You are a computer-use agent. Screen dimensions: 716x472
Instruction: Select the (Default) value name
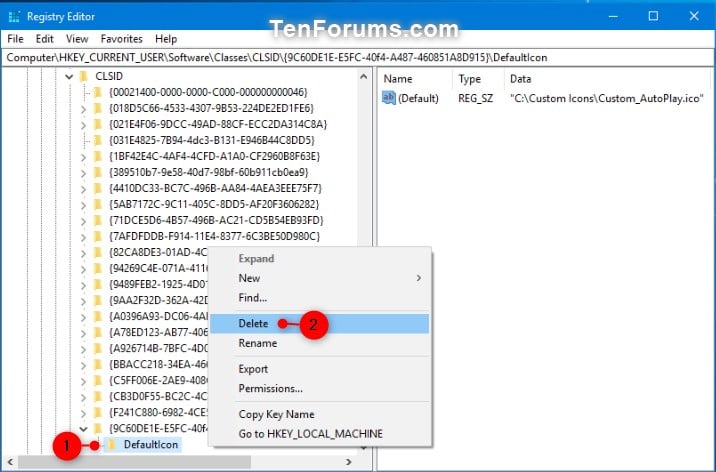tap(418, 98)
